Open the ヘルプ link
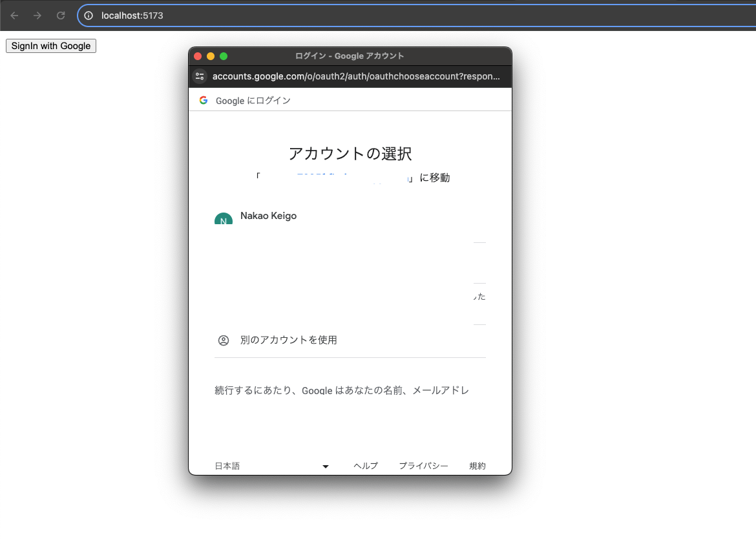 [x=366, y=466]
